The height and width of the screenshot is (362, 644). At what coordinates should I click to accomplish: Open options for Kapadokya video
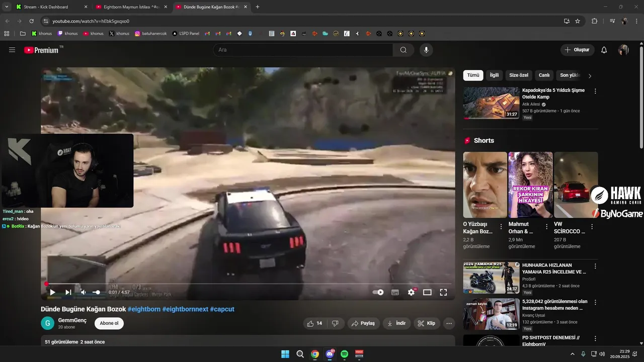pos(595,92)
